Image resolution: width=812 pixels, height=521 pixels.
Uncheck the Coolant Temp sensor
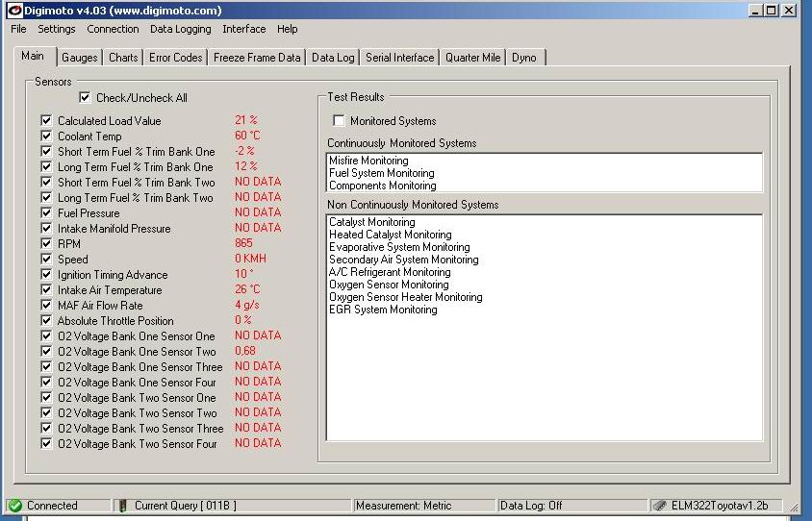point(46,136)
